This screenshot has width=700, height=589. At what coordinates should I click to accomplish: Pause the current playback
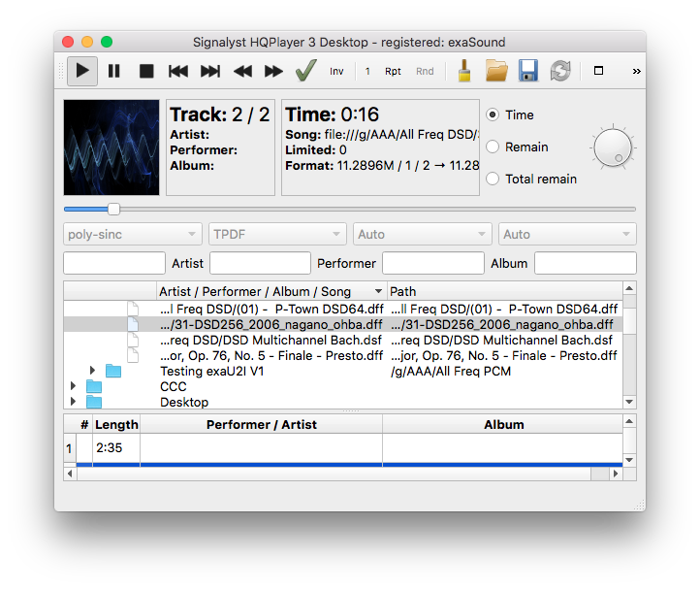click(x=114, y=71)
